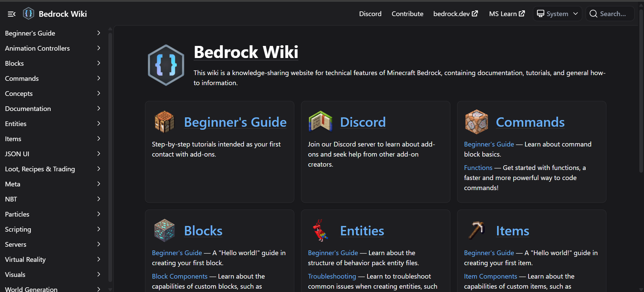Expand the Concepts sidebar chevron
644x292 pixels.
pyautogui.click(x=99, y=93)
